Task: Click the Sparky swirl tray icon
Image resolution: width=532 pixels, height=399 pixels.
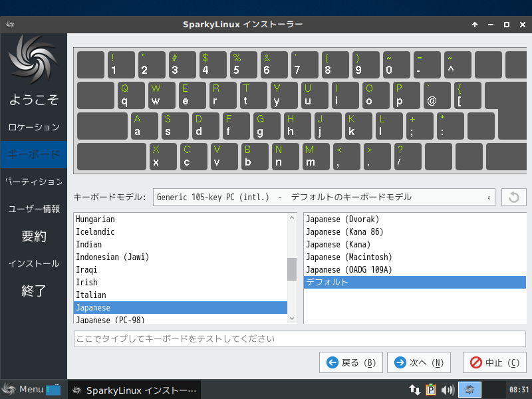Action: point(469,390)
